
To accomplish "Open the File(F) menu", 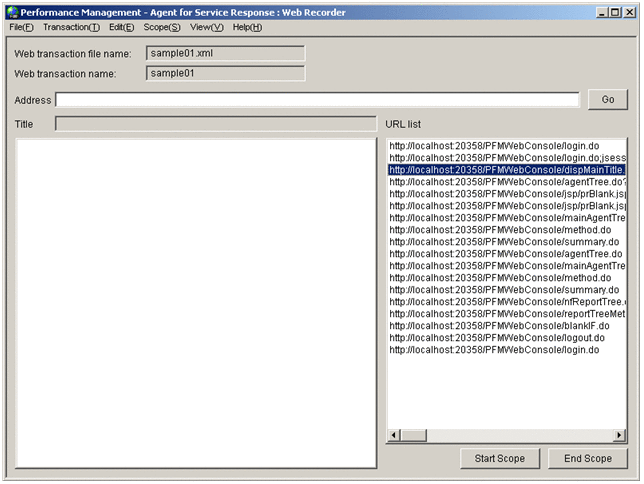I will (21, 27).
